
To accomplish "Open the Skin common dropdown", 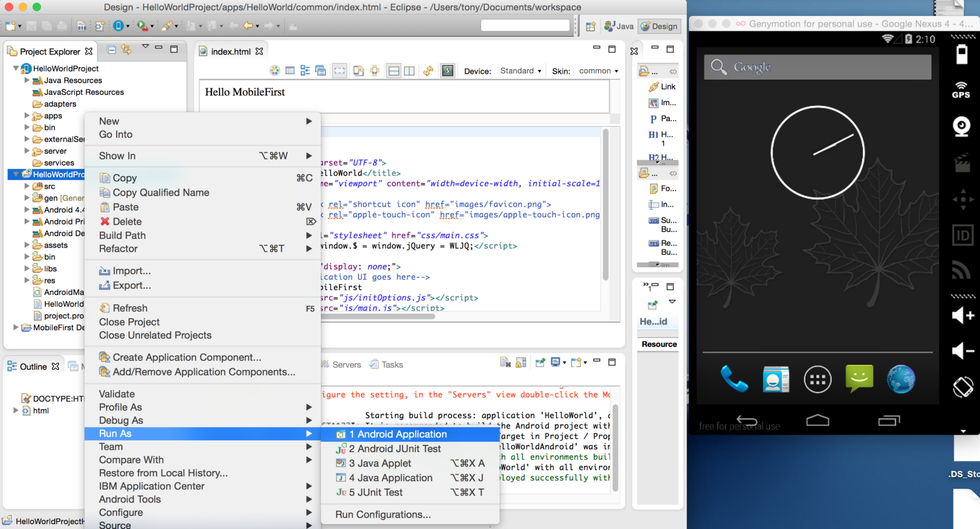I will click(x=598, y=71).
